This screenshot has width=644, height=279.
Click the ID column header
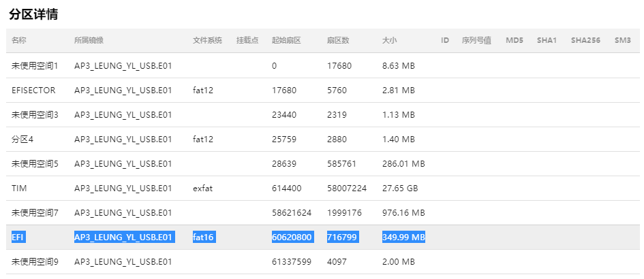tap(445, 40)
